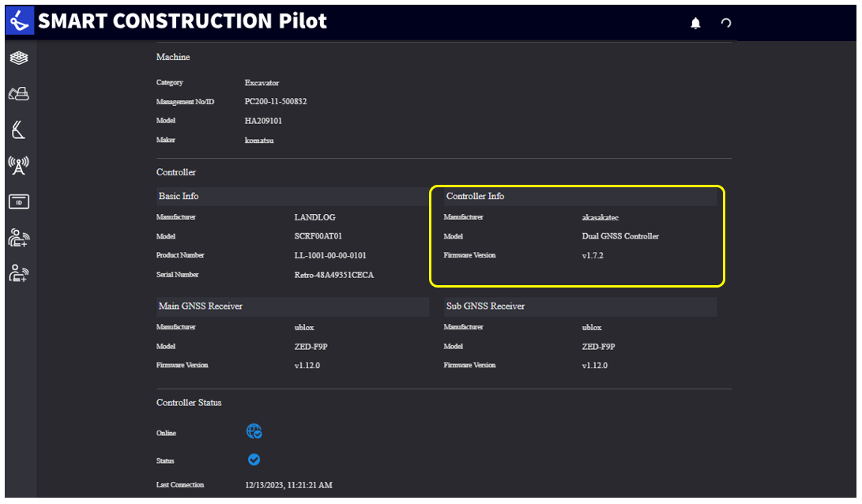Click the upper operator-with-signal icon
Image resolution: width=862 pixels, height=504 pixels.
[x=19, y=238]
